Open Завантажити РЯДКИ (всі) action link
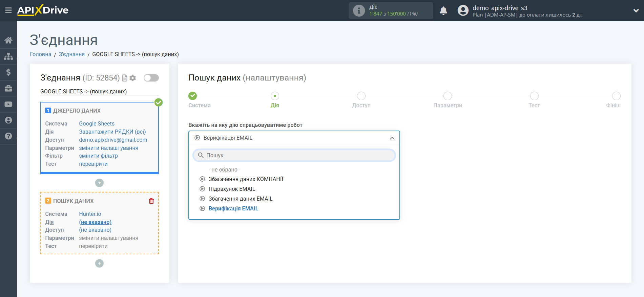 [112, 132]
